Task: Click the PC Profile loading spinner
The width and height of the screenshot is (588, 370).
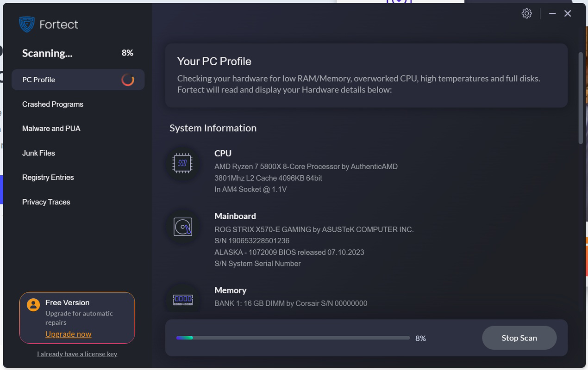Action: pos(128,80)
